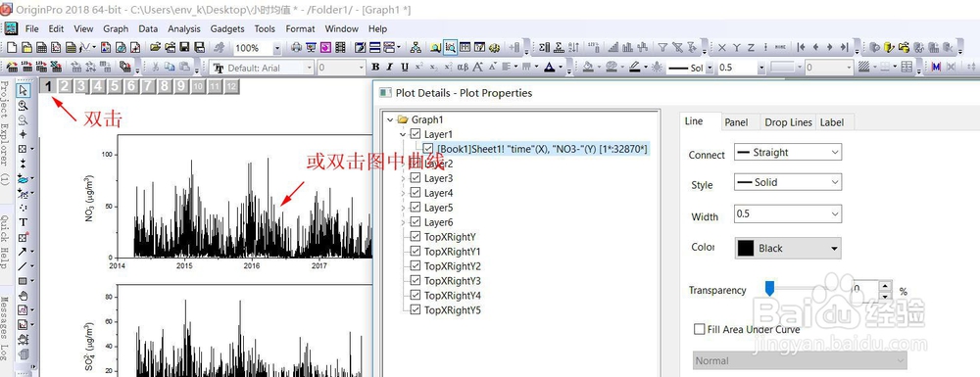Uncheck Layer1 checkbox in tree
This screenshot has width=980, height=377.
(x=415, y=134)
